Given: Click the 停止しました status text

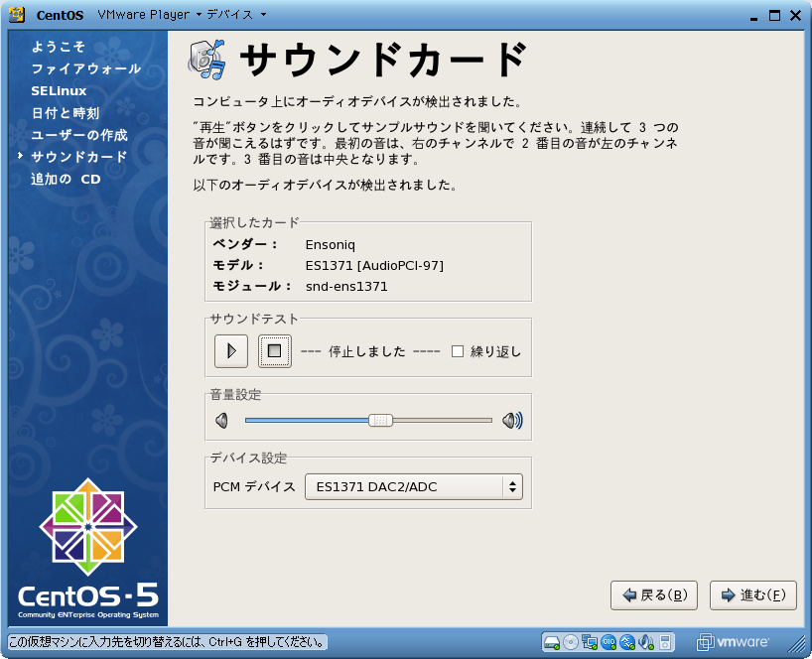Looking at the screenshot, I should [367, 351].
